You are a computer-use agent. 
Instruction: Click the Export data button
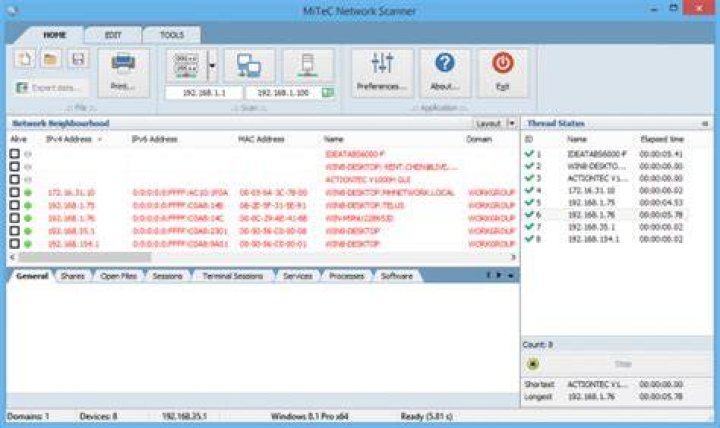[51, 87]
